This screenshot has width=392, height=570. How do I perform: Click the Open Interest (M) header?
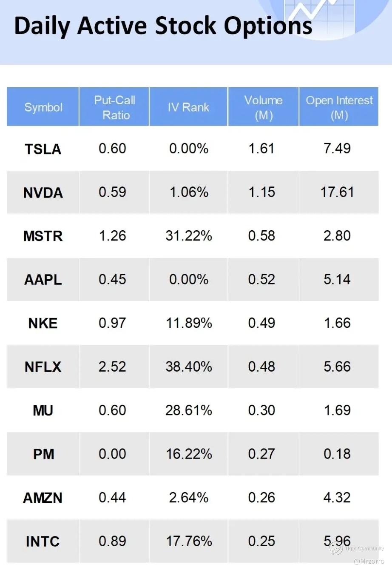pos(339,107)
